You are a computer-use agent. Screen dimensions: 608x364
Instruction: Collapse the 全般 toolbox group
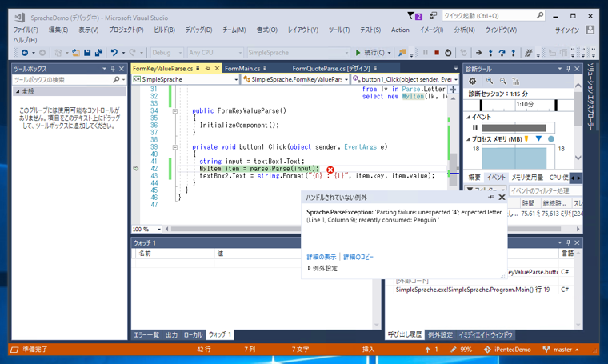pyautogui.click(x=18, y=91)
